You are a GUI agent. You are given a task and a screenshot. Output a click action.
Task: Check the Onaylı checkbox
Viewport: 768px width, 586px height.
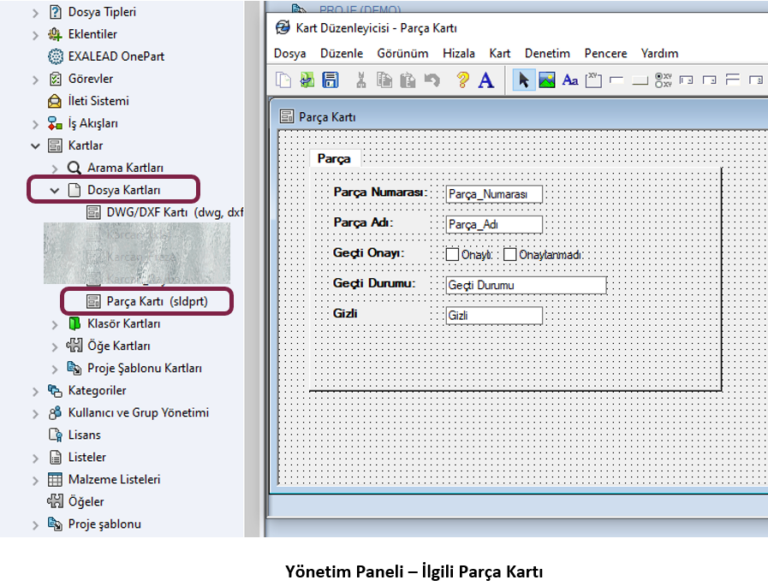[452, 255]
